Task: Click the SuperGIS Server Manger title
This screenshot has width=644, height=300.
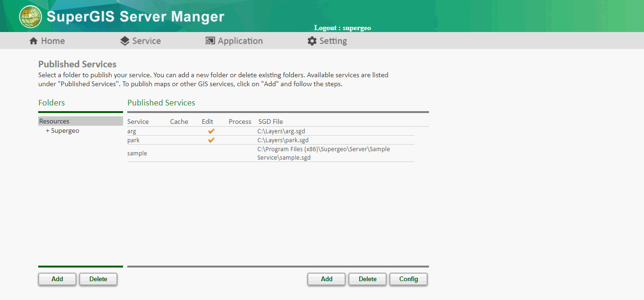Action: coord(135,16)
